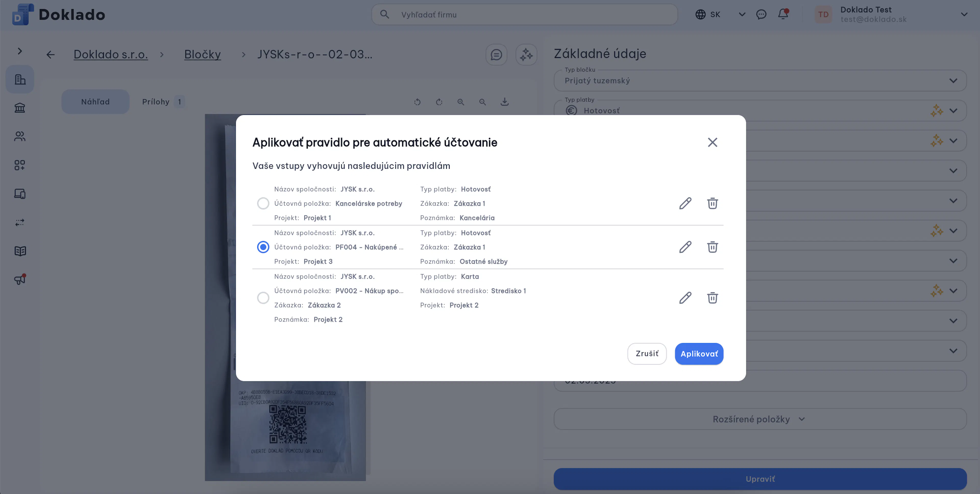Delete the Kancelárske potreby rule

[x=713, y=203]
